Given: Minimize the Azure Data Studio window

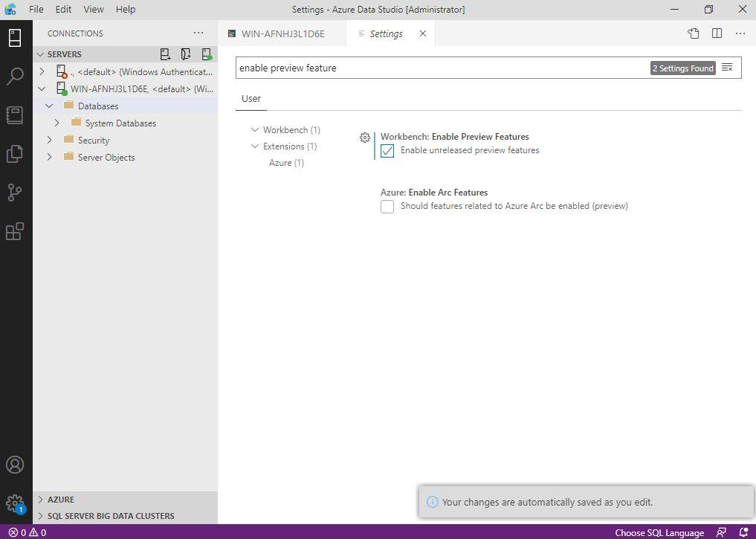Looking at the screenshot, I should click(675, 9).
